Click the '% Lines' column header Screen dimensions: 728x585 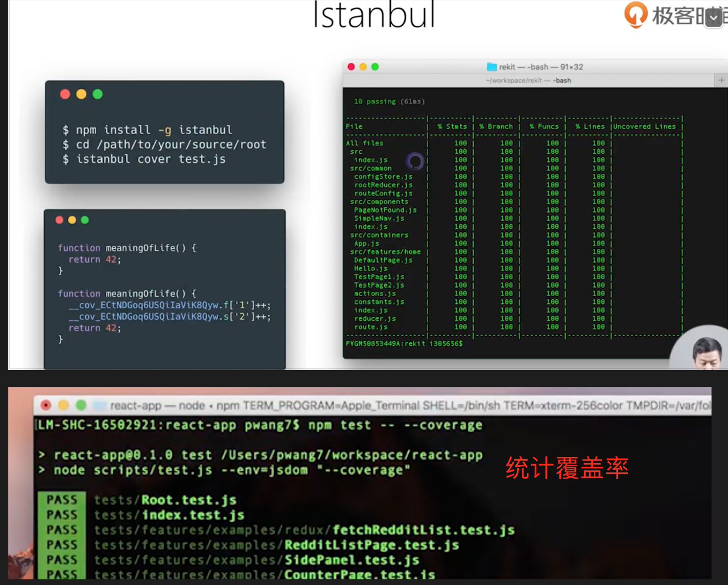coord(590,126)
